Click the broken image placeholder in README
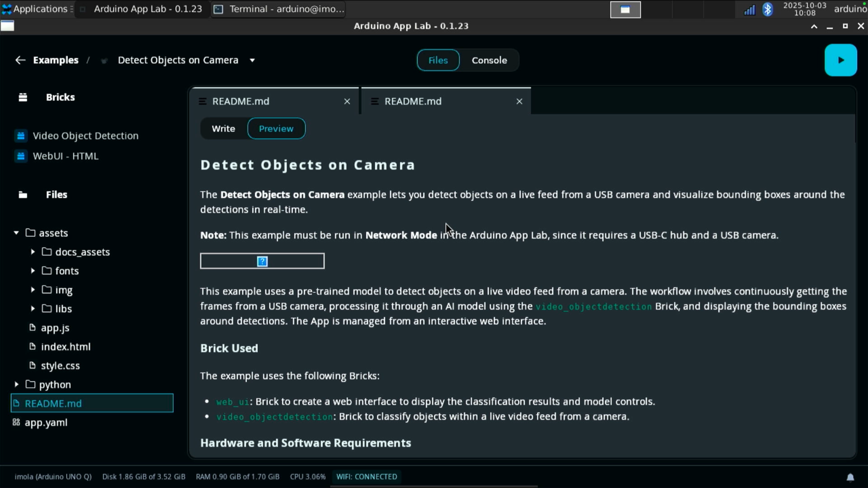The image size is (868, 488). tap(262, 261)
